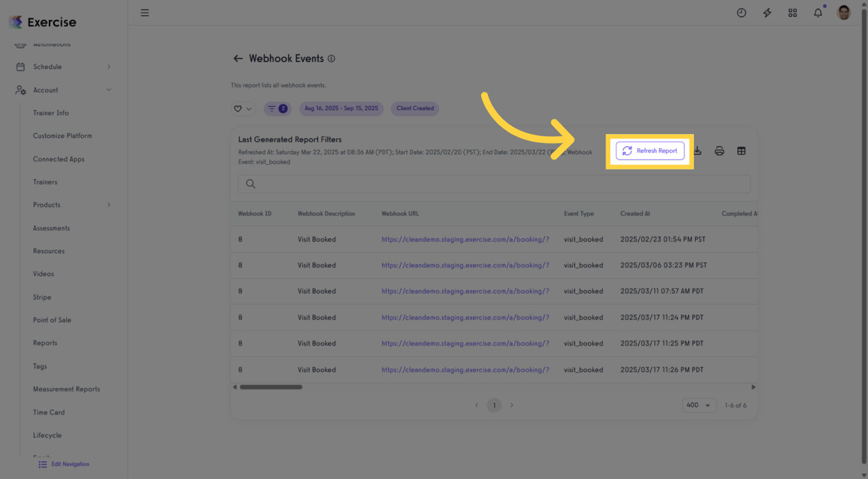
Task: Click the Refresh Report button
Action: tap(649, 151)
